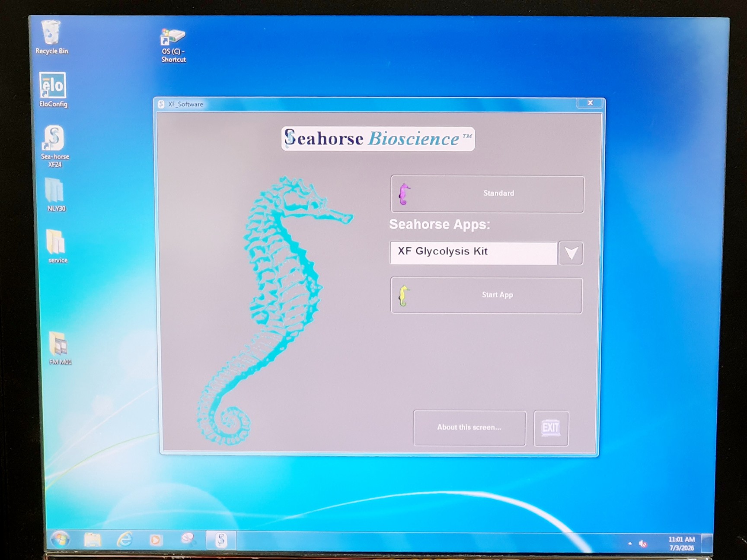Open the Paint taskbar icon
The width and height of the screenshot is (747, 560).
[x=188, y=540]
